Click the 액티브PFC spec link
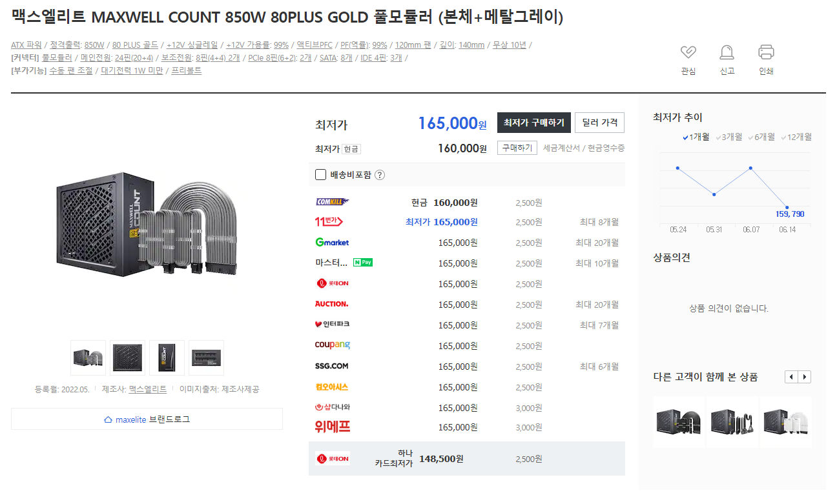 pyautogui.click(x=315, y=45)
